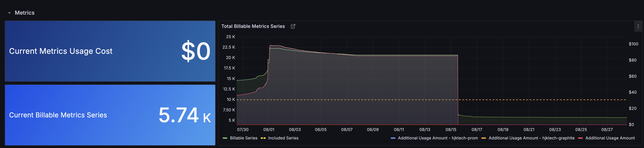
Task: Click the 08/15 date on time axis
Action: 451,129
